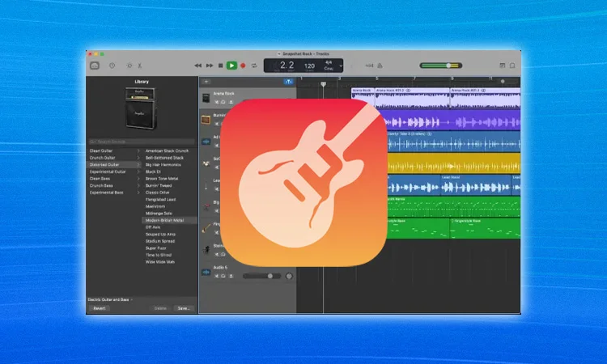Click the add track plus button
Image resolution: width=607 pixels, height=364 pixels.
pyautogui.click(x=206, y=82)
